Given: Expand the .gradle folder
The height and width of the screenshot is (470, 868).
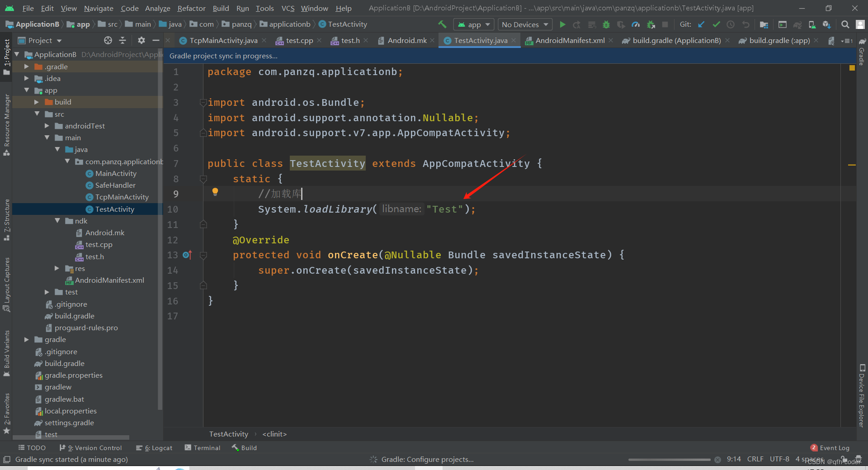Looking at the screenshot, I should click(x=26, y=66).
